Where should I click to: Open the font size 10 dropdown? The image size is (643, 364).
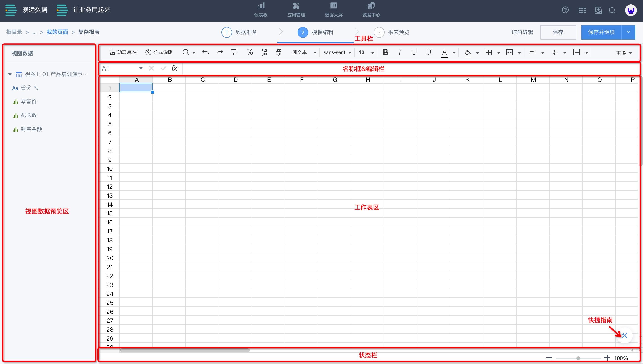coord(366,52)
